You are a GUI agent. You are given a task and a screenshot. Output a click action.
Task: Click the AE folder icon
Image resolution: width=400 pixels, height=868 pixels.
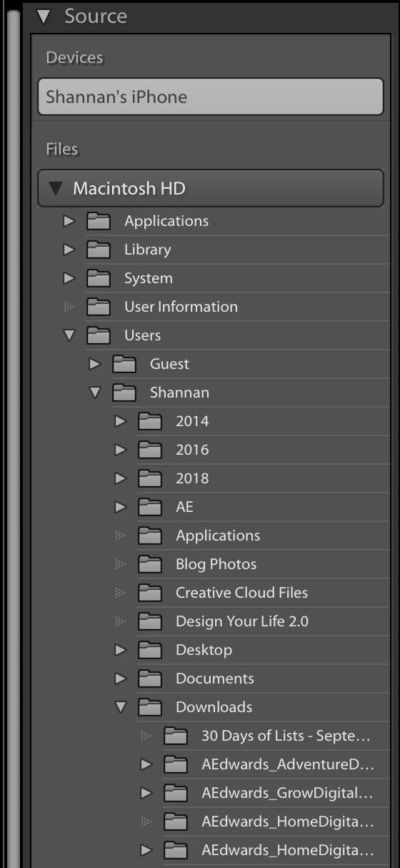click(150, 507)
